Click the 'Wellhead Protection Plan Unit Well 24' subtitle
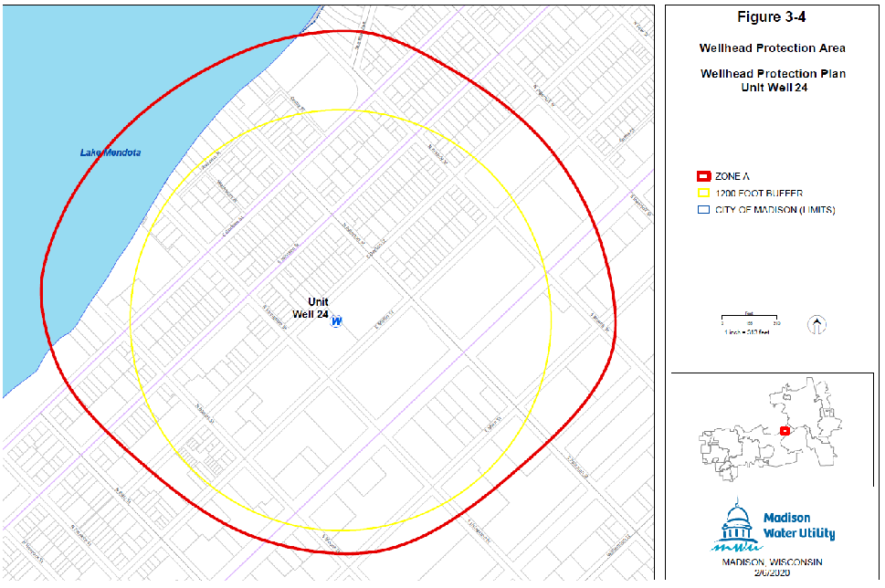 click(x=772, y=80)
